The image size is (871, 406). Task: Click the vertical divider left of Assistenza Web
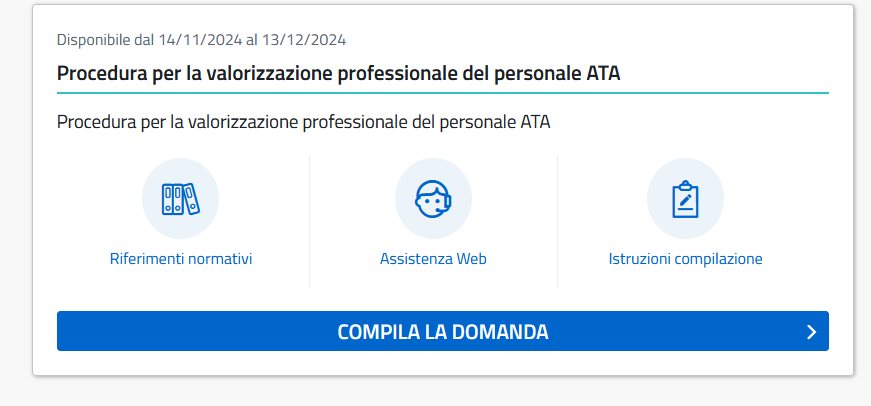coord(309,221)
